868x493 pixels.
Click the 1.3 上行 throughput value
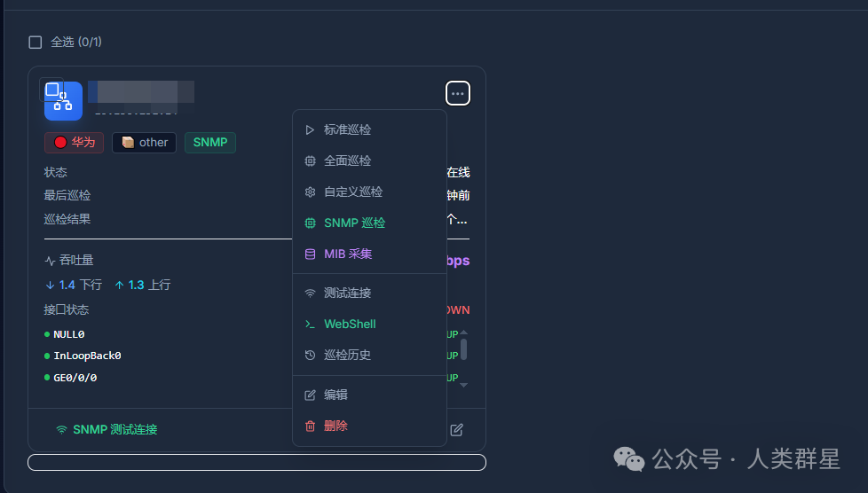142,285
